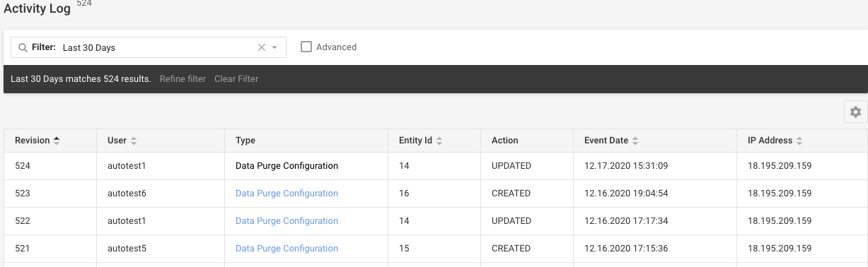The image size is (868, 267).
Task: Click event date 12.16.2020 19:04:54
Action: pyautogui.click(x=626, y=194)
